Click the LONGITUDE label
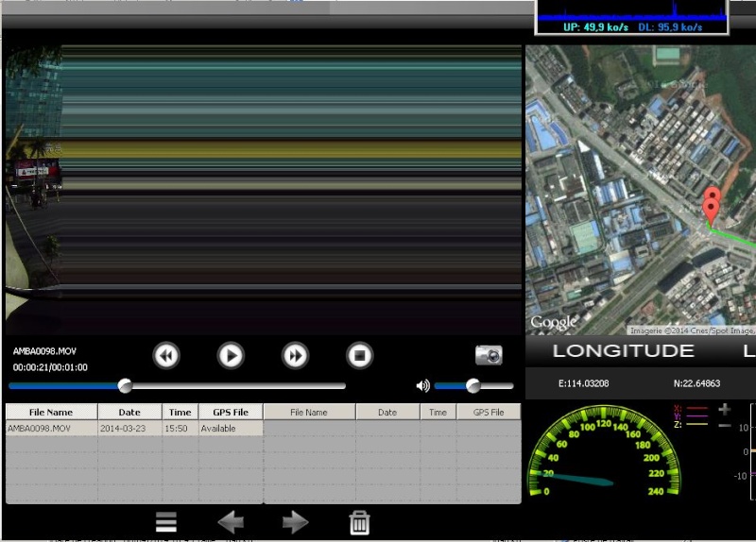Image resolution: width=756 pixels, height=542 pixels. (x=624, y=350)
